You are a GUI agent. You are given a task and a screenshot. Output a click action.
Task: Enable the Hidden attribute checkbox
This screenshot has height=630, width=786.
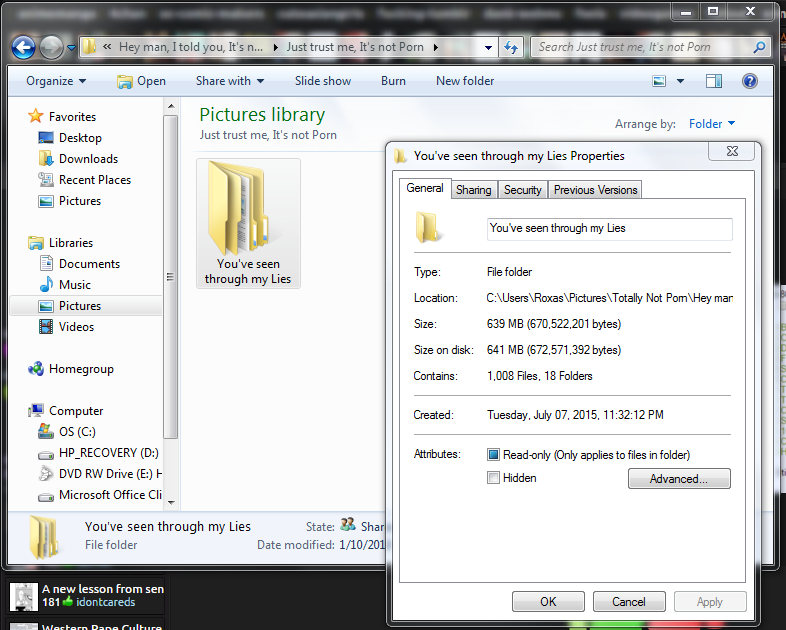coord(493,478)
